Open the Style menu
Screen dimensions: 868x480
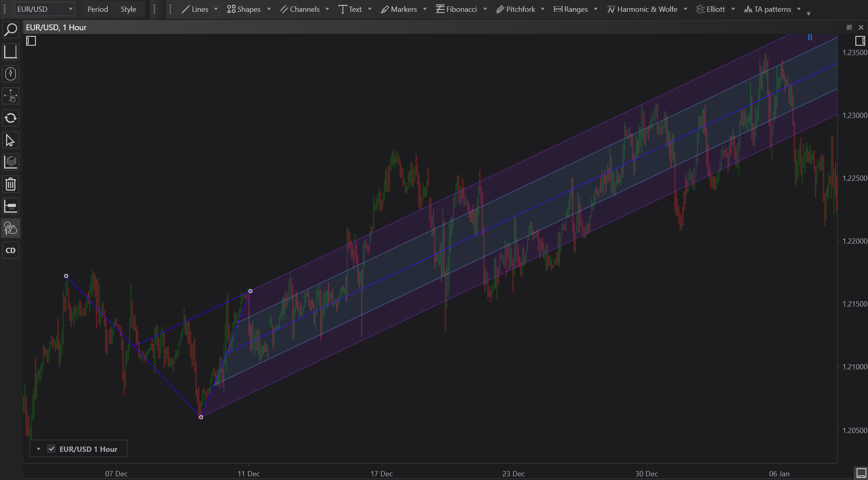tap(128, 9)
